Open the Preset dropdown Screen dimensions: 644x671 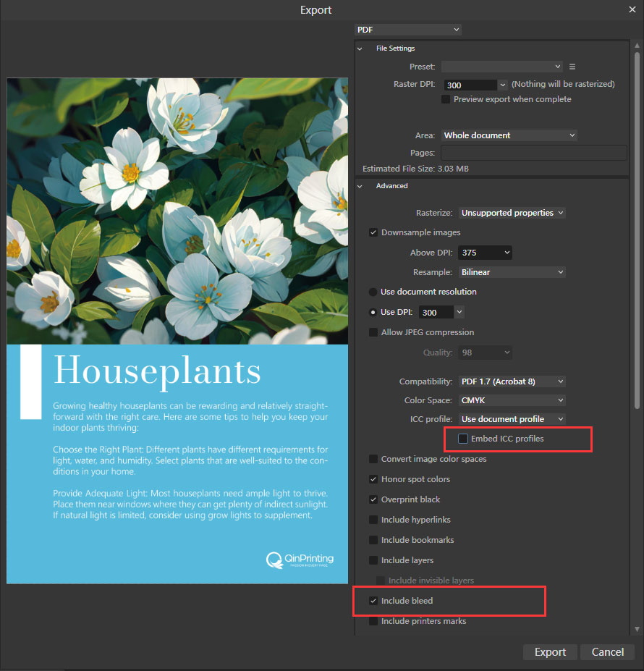pyautogui.click(x=502, y=67)
